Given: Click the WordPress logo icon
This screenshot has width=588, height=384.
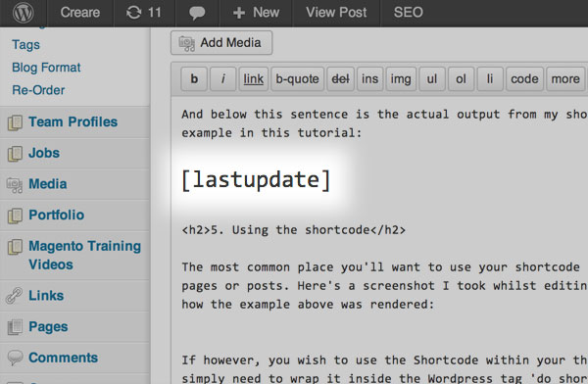Looking at the screenshot, I should tap(24, 13).
